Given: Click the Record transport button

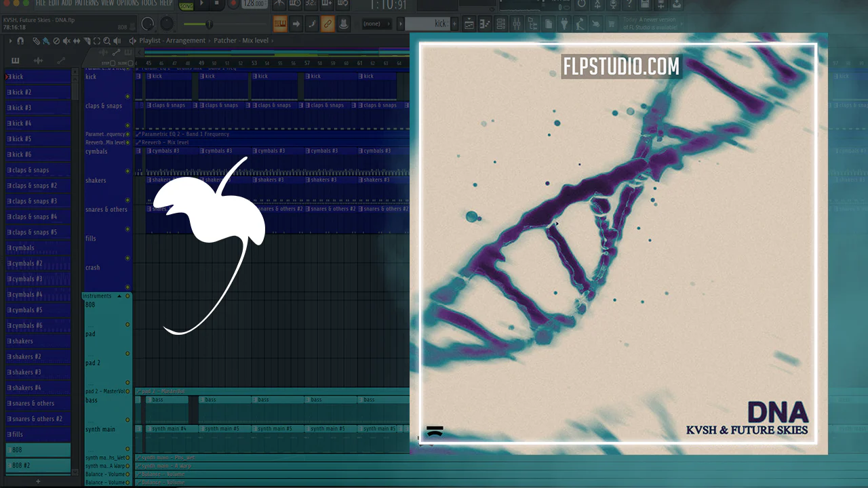Looking at the screenshot, I should (x=233, y=5).
